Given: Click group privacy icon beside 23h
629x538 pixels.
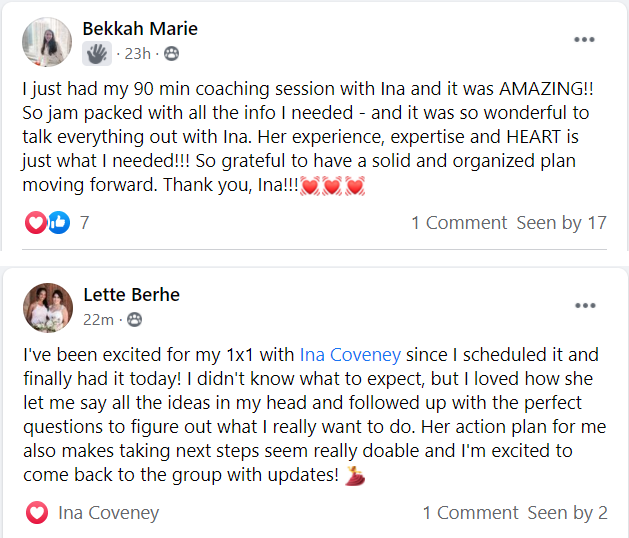Looking at the screenshot, I should 171,54.
